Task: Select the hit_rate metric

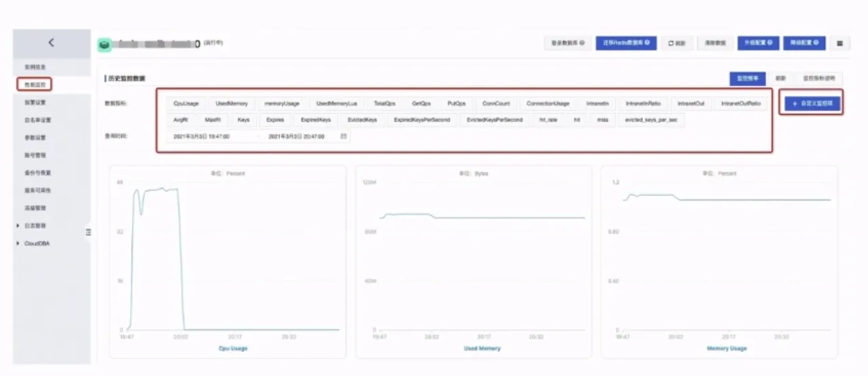Action: tap(548, 120)
